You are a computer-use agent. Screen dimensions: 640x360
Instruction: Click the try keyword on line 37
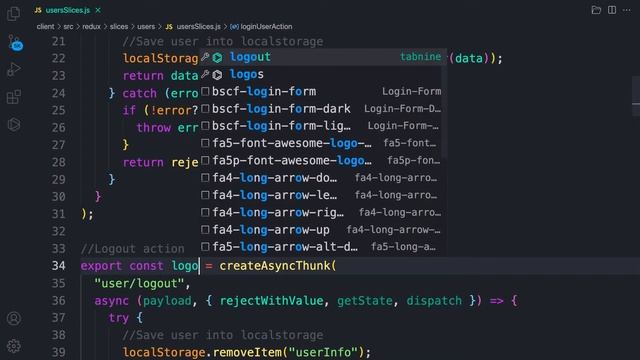[118, 318]
